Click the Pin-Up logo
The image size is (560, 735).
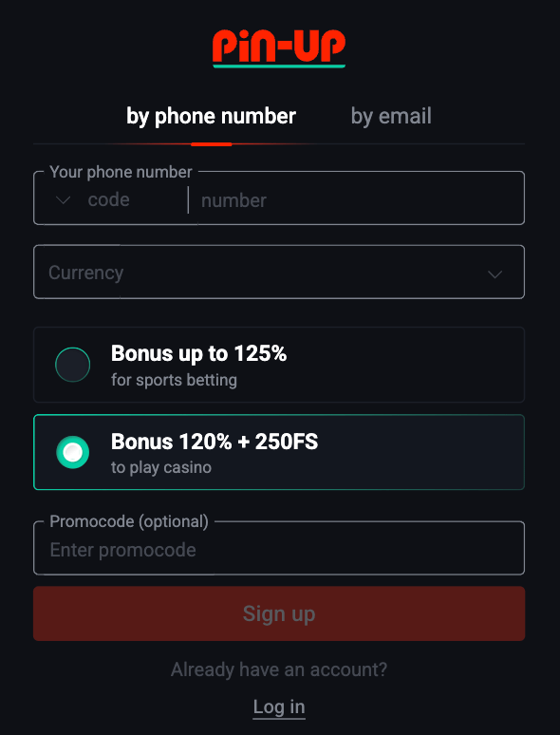279,48
